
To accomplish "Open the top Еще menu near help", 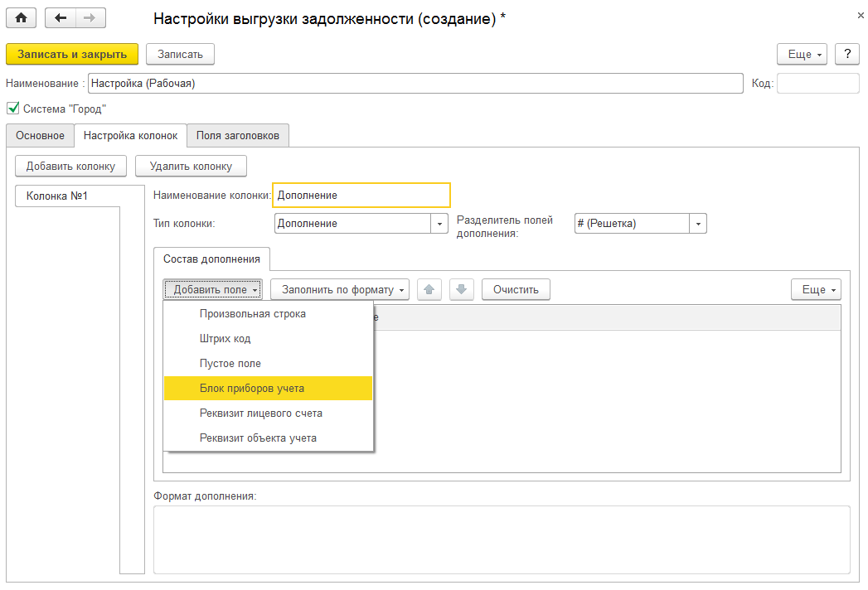I will [x=803, y=54].
